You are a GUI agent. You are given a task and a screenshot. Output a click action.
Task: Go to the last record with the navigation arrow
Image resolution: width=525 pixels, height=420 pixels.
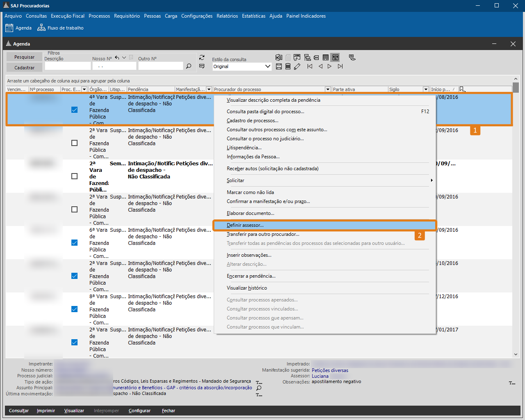click(x=340, y=66)
